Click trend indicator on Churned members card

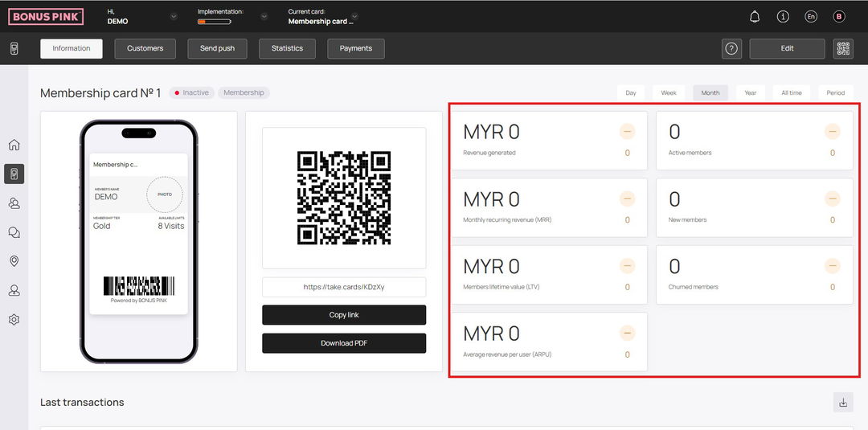tap(833, 266)
